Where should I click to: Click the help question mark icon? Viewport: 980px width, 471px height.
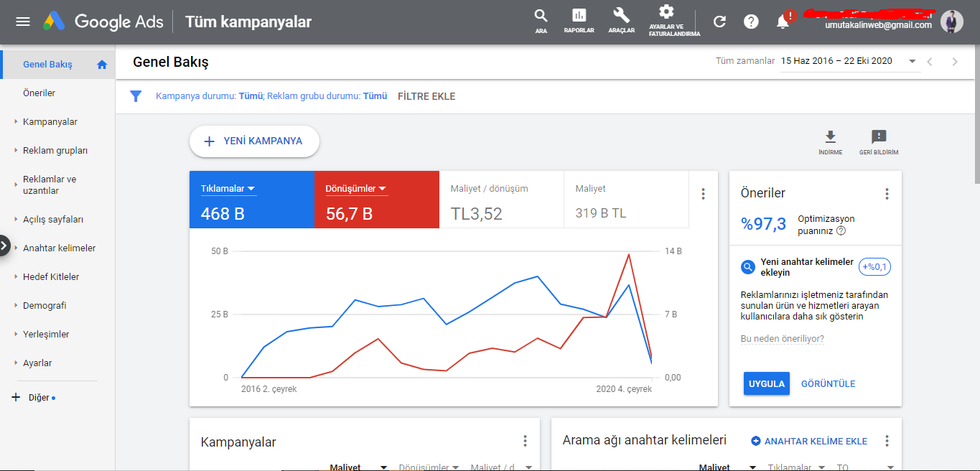(751, 22)
